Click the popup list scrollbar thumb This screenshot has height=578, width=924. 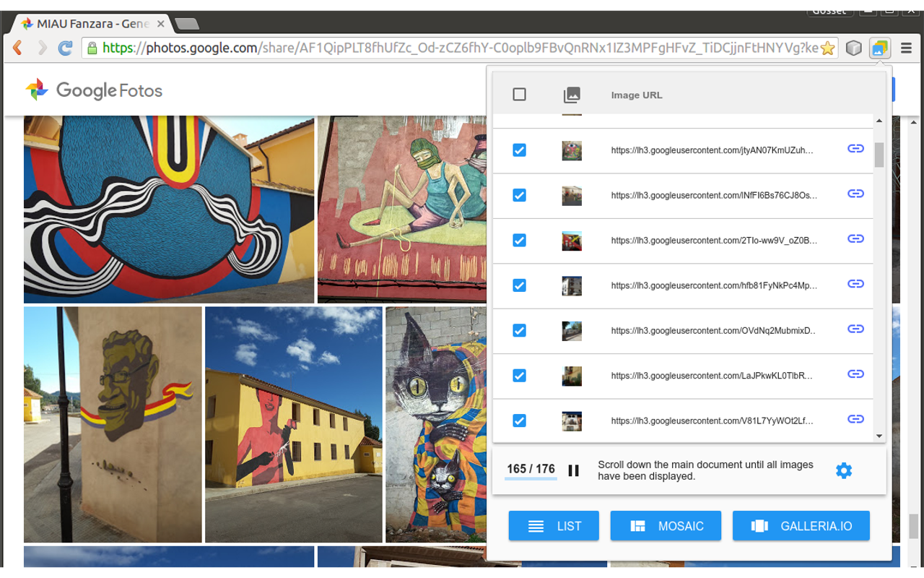[879, 155]
